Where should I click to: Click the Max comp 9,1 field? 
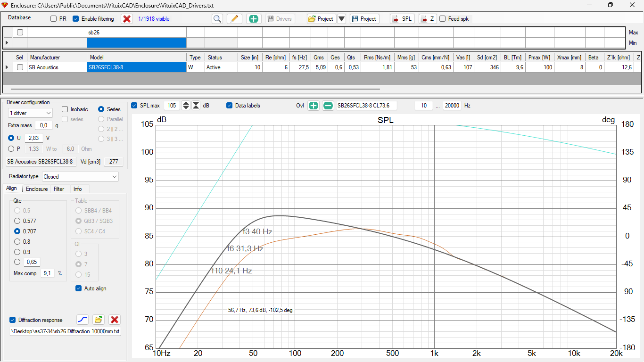pos(47,273)
